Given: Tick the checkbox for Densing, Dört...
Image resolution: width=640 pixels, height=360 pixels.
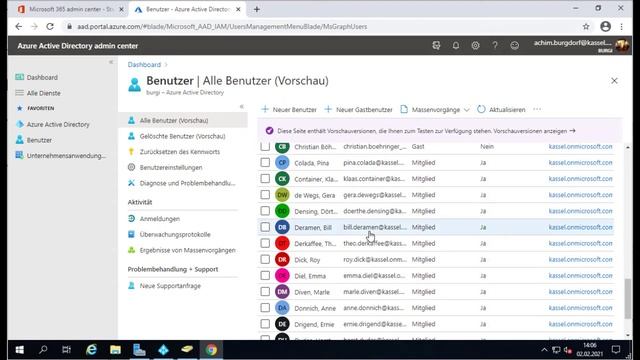Looking at the screenshot, I should coord(265,211).
